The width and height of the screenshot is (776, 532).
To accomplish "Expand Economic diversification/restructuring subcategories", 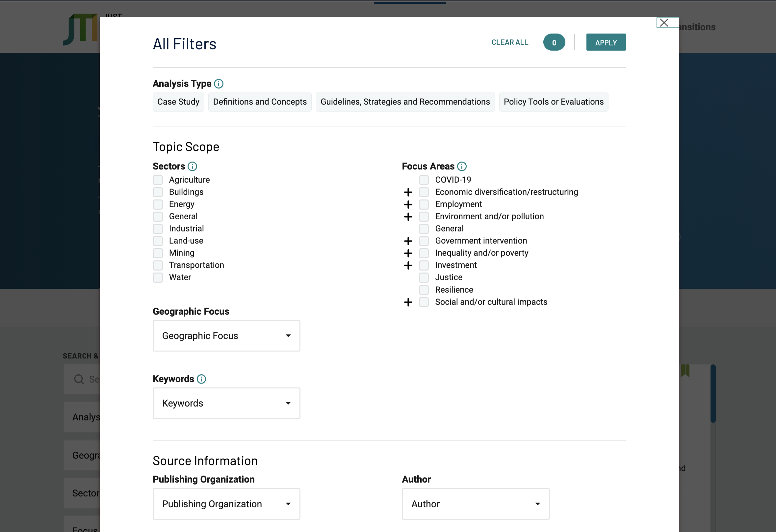I will point(408,192).
